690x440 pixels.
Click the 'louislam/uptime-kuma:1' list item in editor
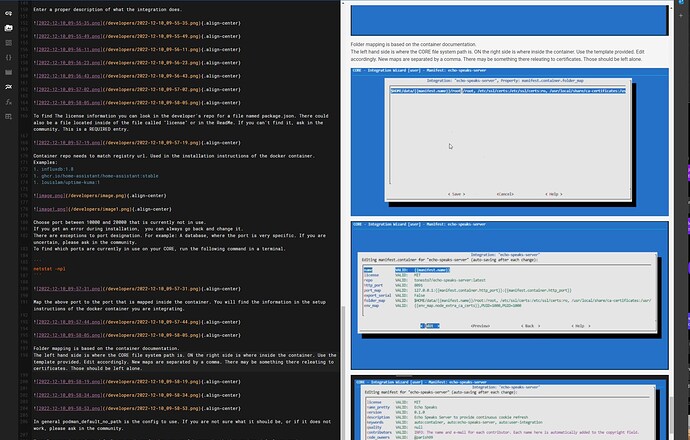point(67,182)
